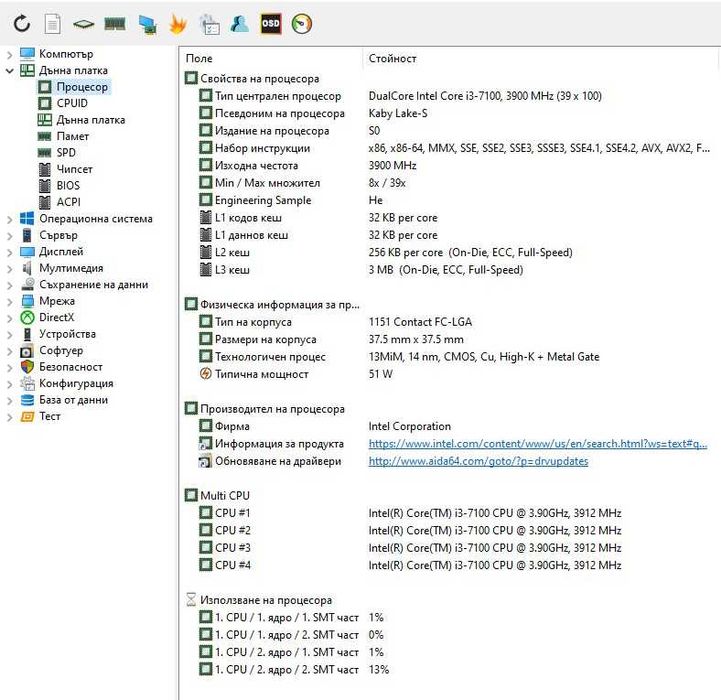Open the aida64.com driver updates link

coord(478,461)
